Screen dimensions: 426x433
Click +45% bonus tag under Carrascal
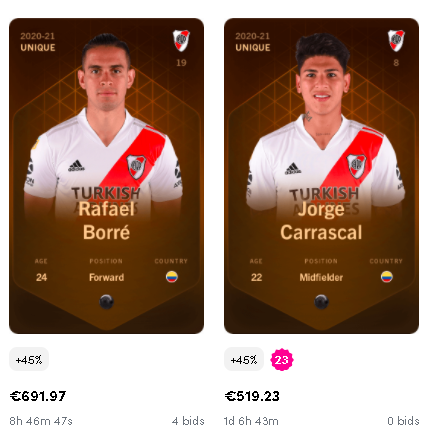(x=244, y=359)
